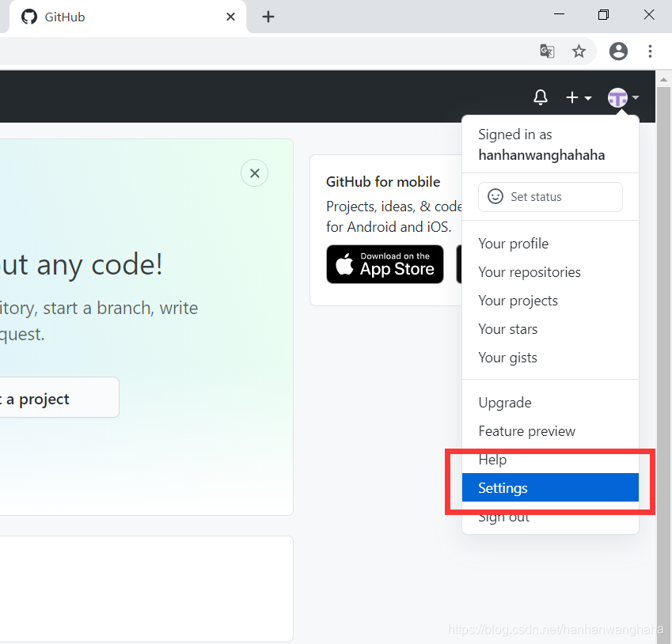The width and height of the screenshot is (672, 644).
Task: Dismiss the promo card with the X button
Action: [254, 172]
